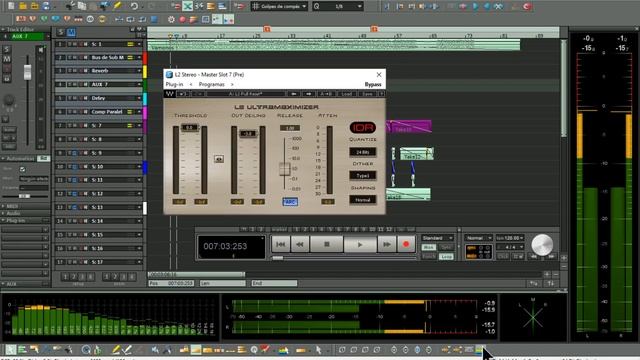This screenshot has width=640, height=360.
Task: Click the yellow pencil tool in bottom toolbar
Action: tap(116, 350)
